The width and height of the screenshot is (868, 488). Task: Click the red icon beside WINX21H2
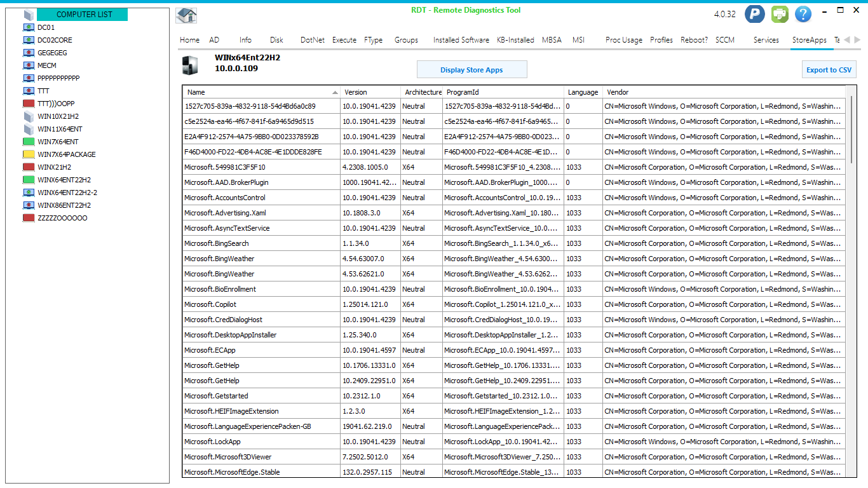pos(29,167)
